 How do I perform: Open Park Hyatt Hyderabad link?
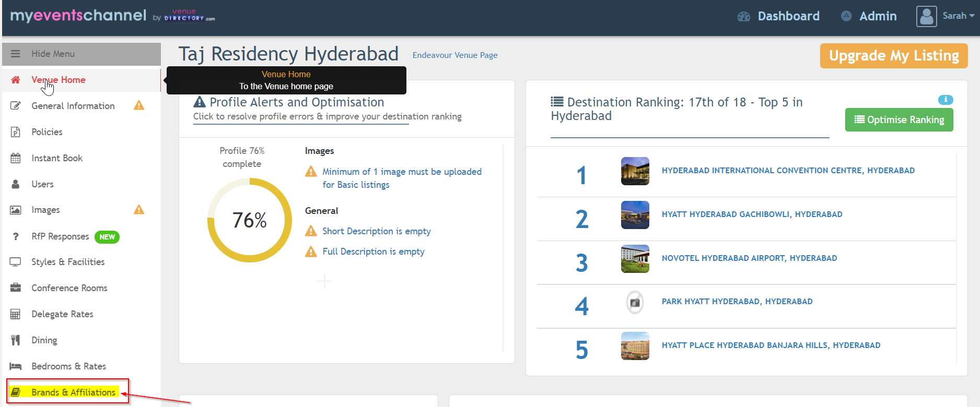pos(737,302)
